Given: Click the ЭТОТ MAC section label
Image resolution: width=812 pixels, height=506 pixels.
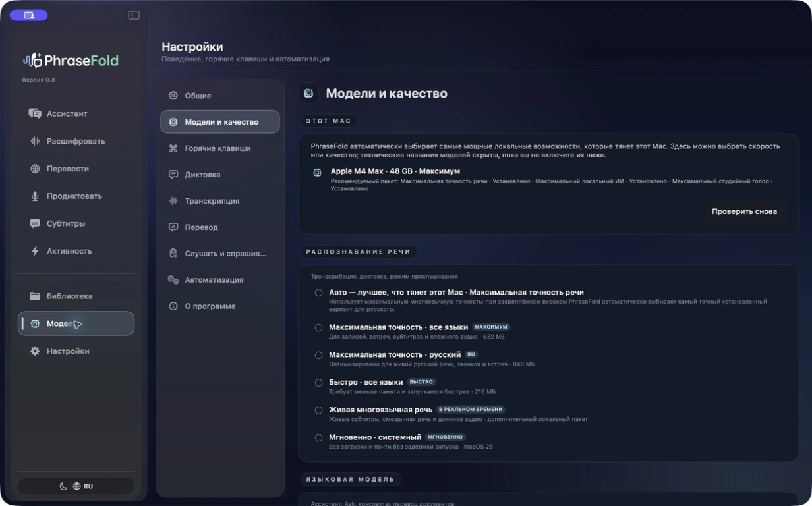Looking at the screenshot, I should pyautogui.click(x=329, y=121).
